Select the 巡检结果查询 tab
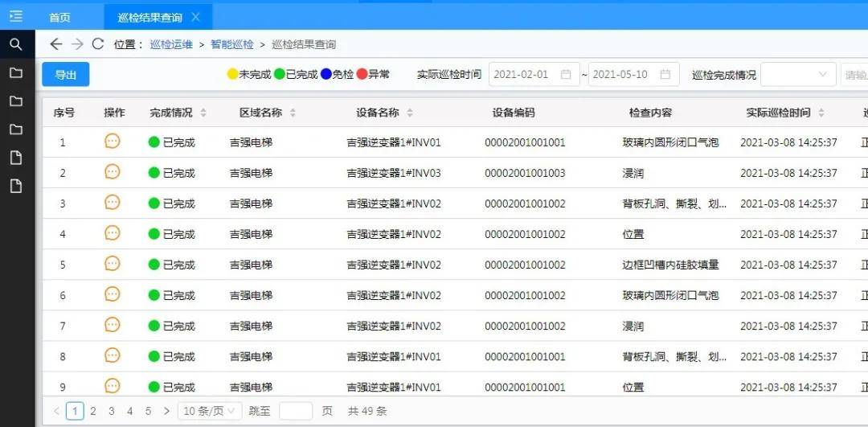The image size is (868, 427). (149, 18)
